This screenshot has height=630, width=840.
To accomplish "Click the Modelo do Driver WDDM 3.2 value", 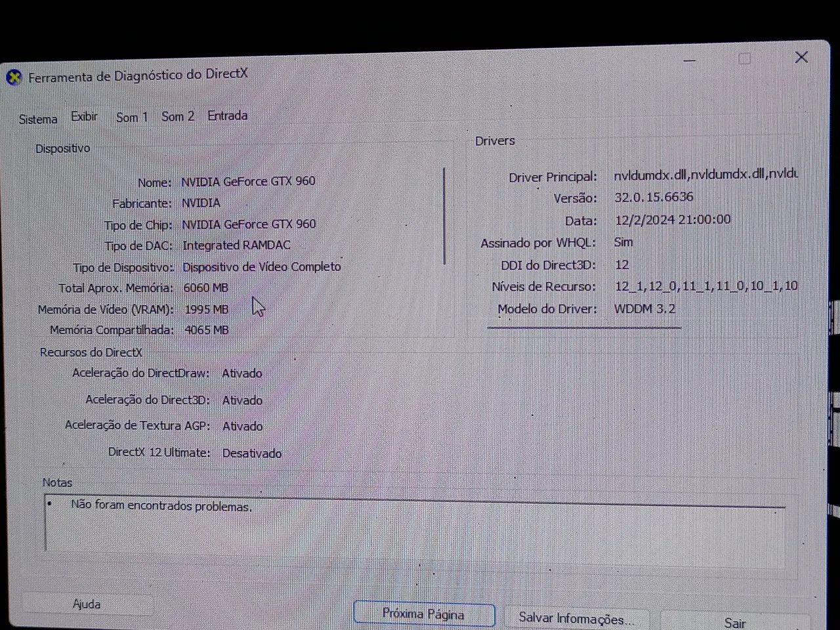I will click(644, 308).
